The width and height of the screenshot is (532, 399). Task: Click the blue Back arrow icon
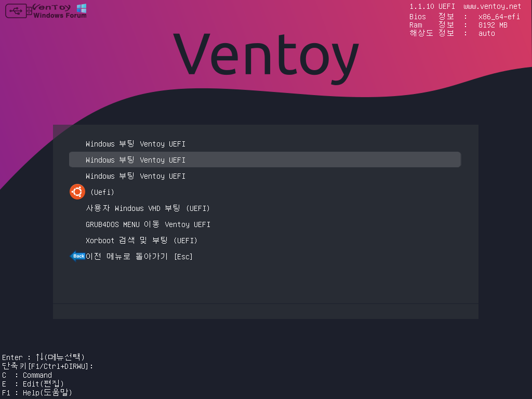point(78,256)
